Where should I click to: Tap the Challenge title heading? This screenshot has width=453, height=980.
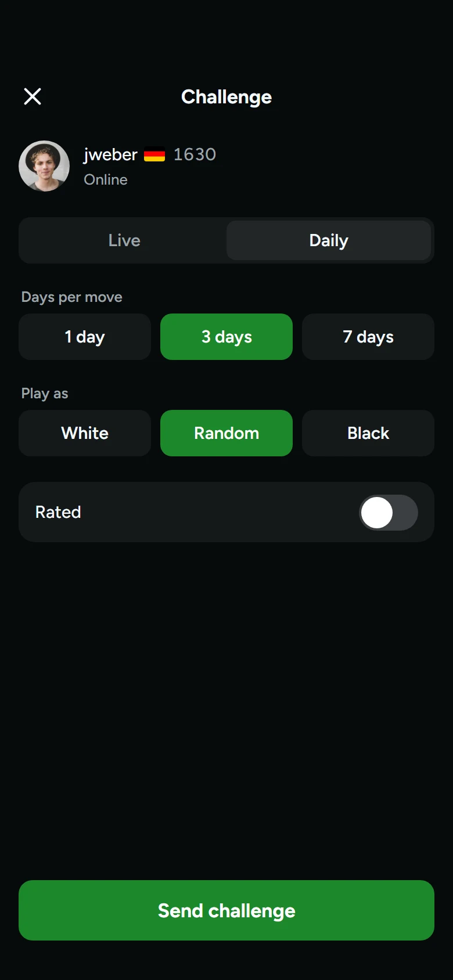pos(227,97)
